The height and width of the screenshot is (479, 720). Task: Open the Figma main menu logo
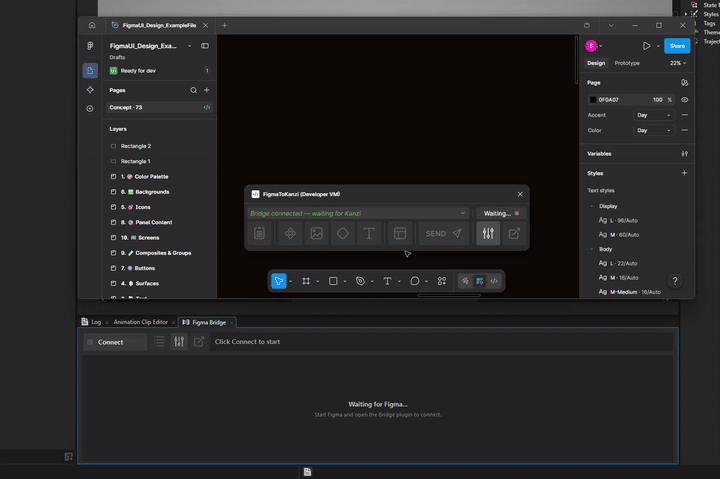[x=90, y=46]
